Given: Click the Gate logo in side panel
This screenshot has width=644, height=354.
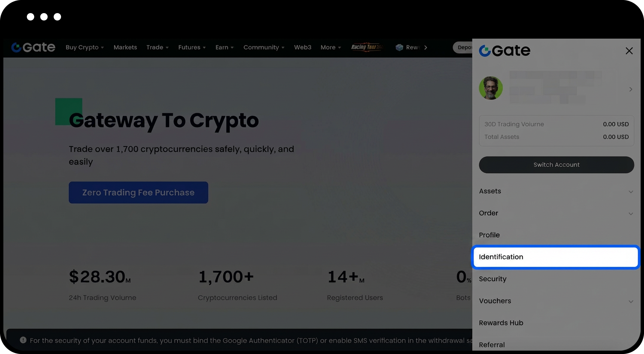Looking at the screenshot, I should 504,51.
